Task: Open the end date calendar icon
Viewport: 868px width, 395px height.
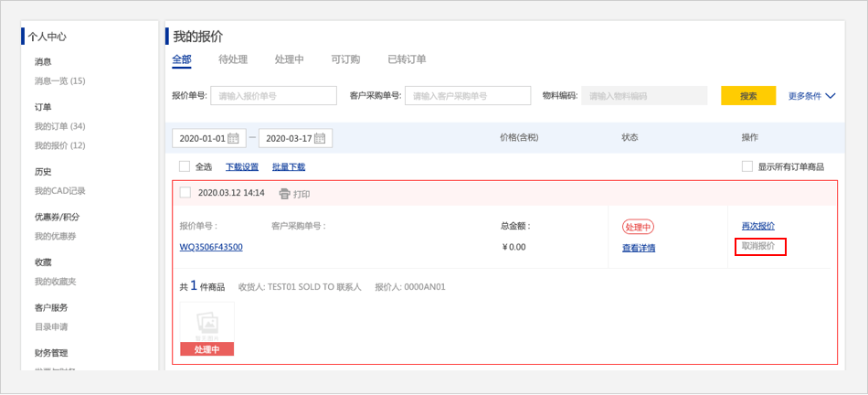Action: click(x=320, y=138)
